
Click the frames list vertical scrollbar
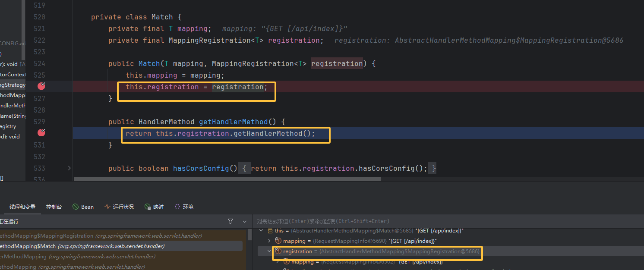249,235
